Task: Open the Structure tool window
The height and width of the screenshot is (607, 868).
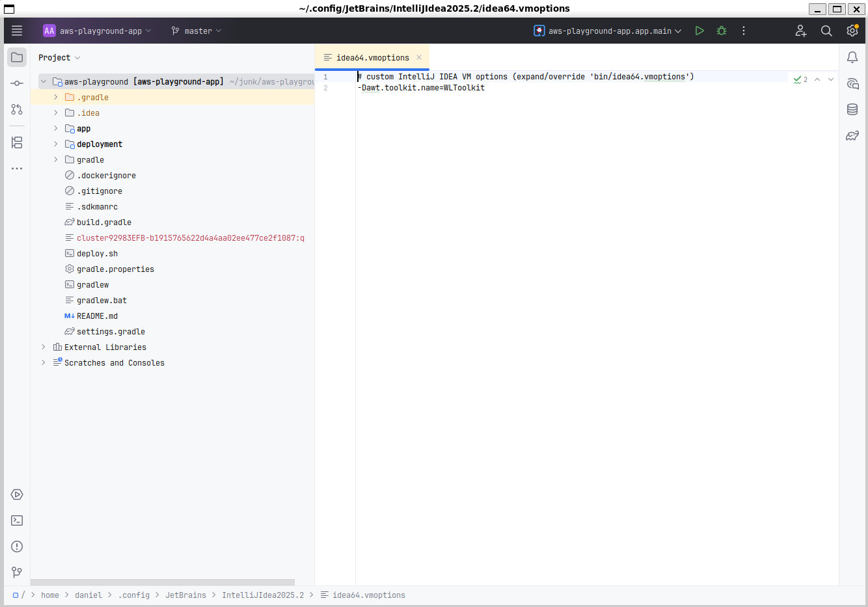Action: (x=17, y=142)
